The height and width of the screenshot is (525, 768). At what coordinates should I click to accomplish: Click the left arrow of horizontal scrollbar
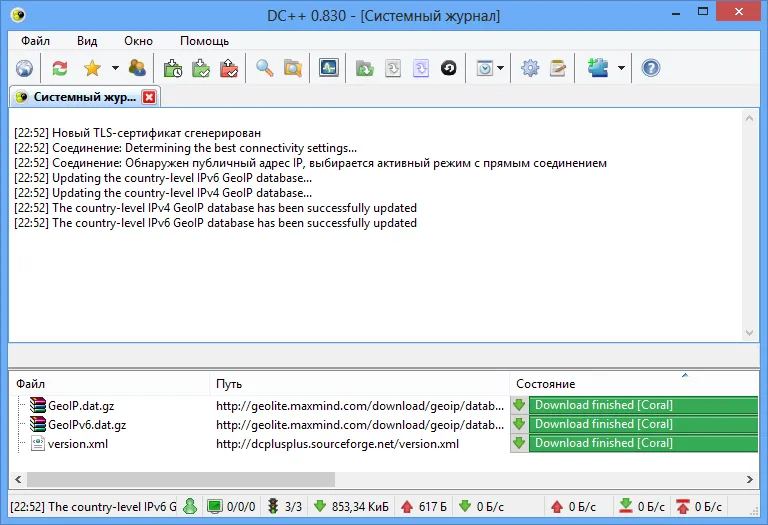[18, 479]
